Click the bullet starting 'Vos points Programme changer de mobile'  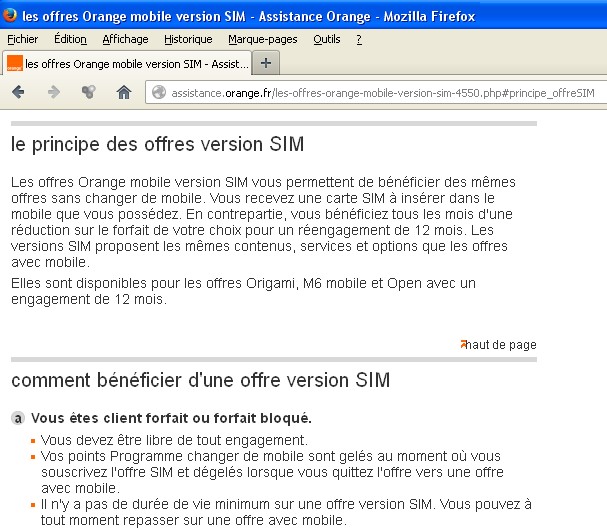click(x=273, y=472)
